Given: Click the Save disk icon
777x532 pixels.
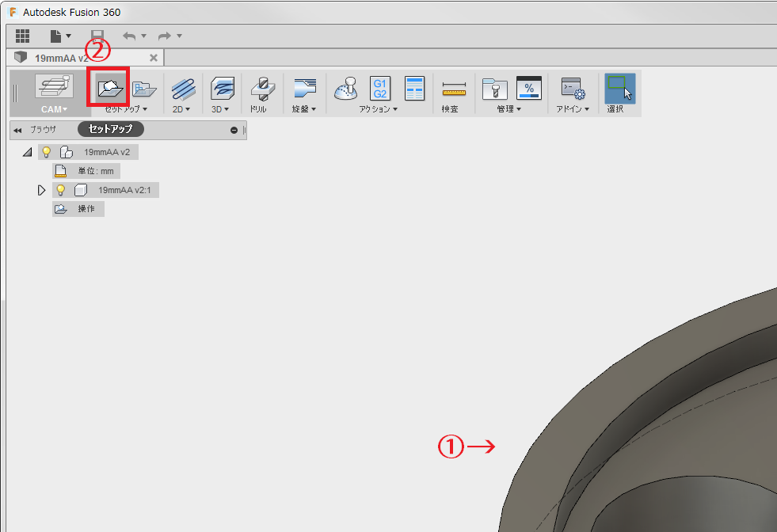Looking at the screenshot, I should click(97, 36).
